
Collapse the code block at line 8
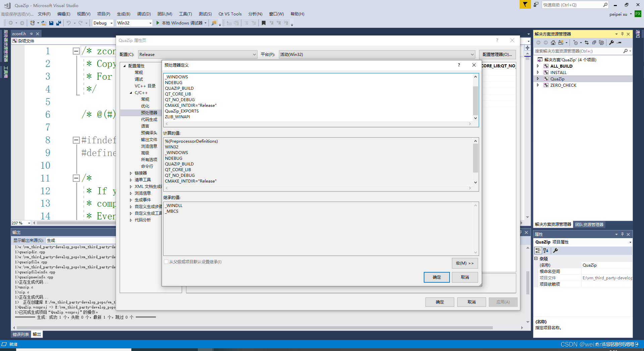pos(76,140)
